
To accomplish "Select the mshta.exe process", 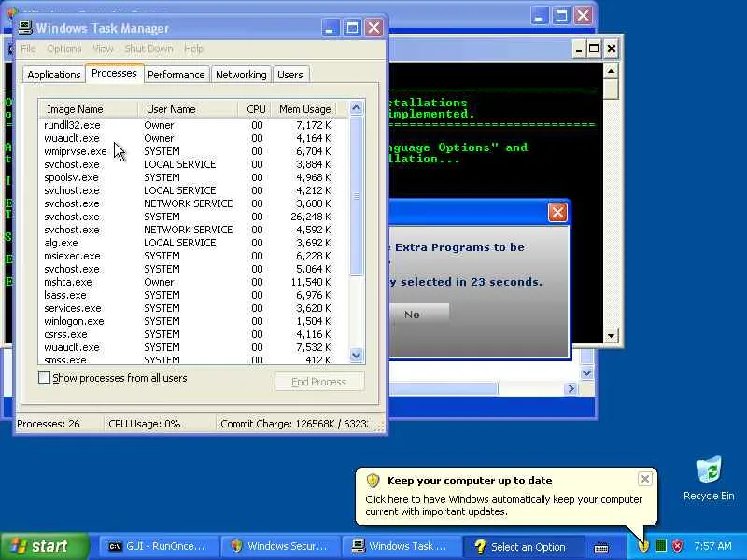I will coord(193,283).
